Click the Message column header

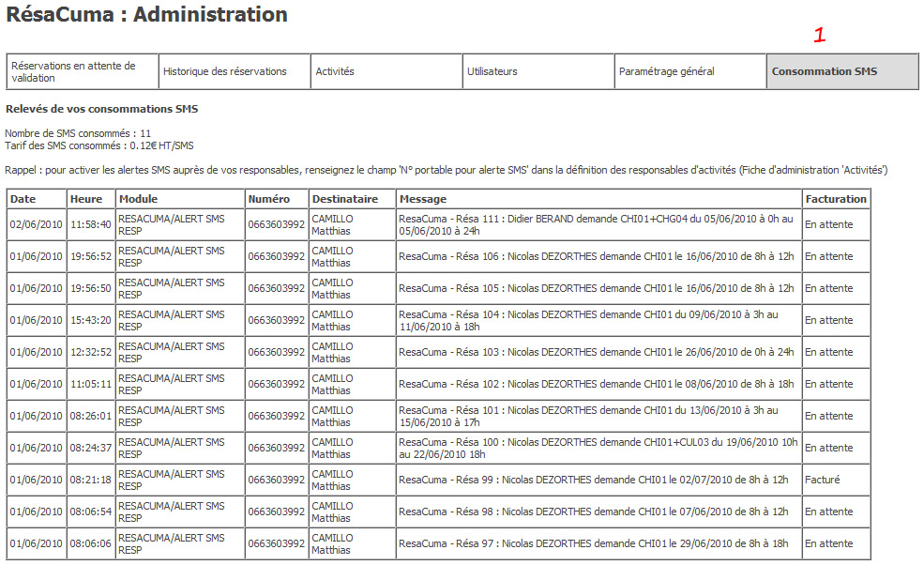(x=598, y=199)
